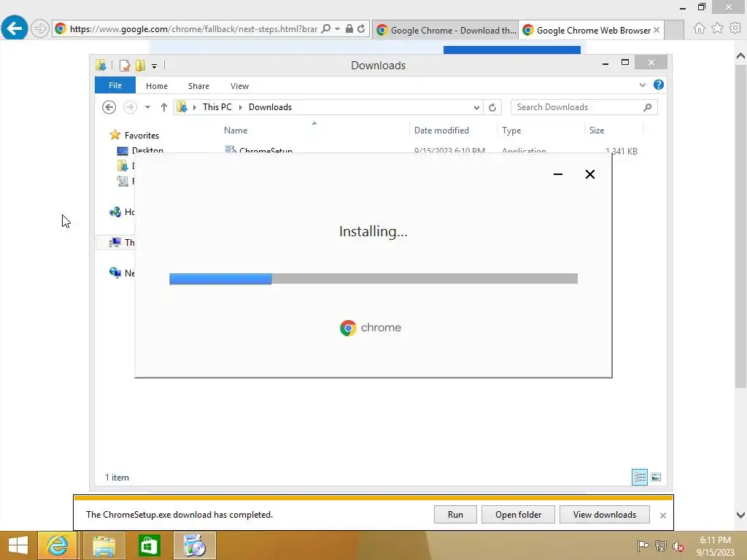Click the IE page vertical scrollbar
The width and height of the screenshot is (747, 560).
point(740,226)
